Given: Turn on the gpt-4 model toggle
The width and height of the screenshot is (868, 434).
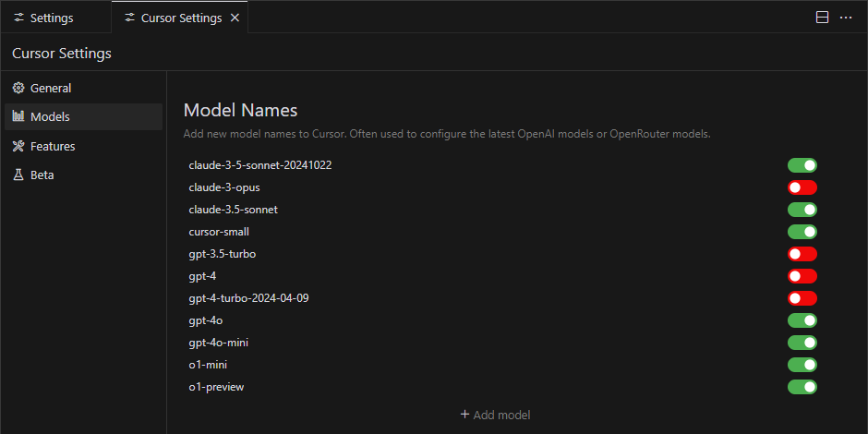Looking at the screenshot, I should 802,276.
